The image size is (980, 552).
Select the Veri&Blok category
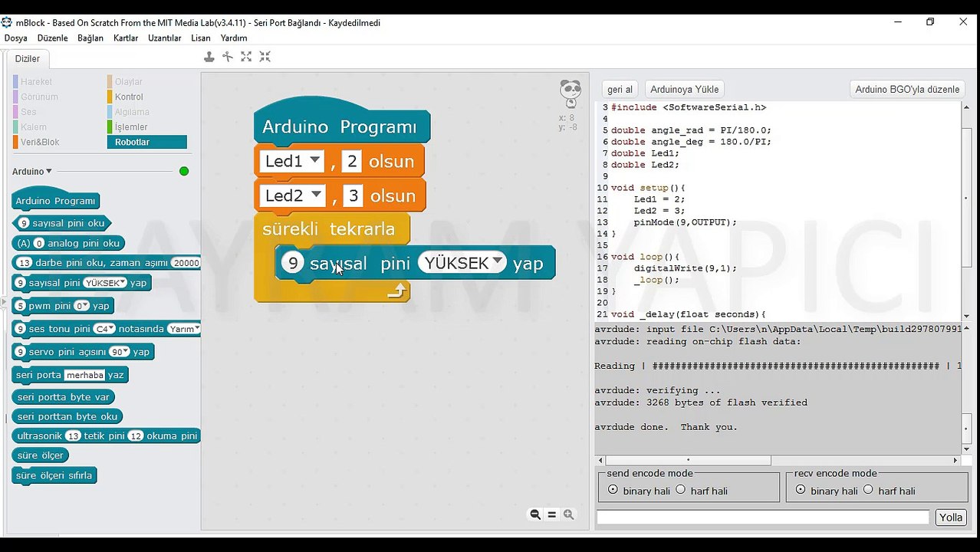pos(40,142)
